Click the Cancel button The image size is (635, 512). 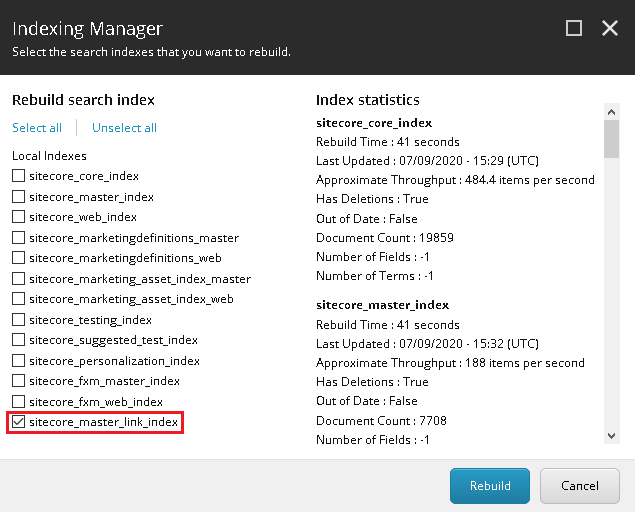pyautogui.click(x=580, y=486)
